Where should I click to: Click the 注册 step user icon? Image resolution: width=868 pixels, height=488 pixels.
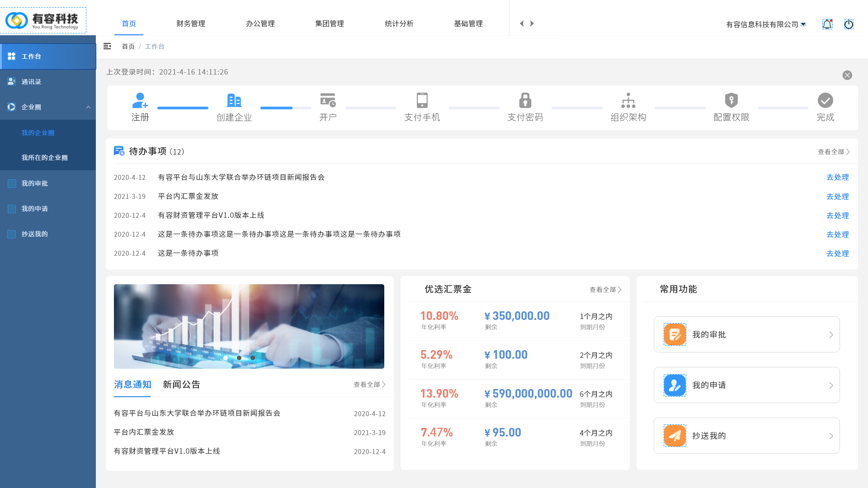pyautogui.click(x=140, y=100)
